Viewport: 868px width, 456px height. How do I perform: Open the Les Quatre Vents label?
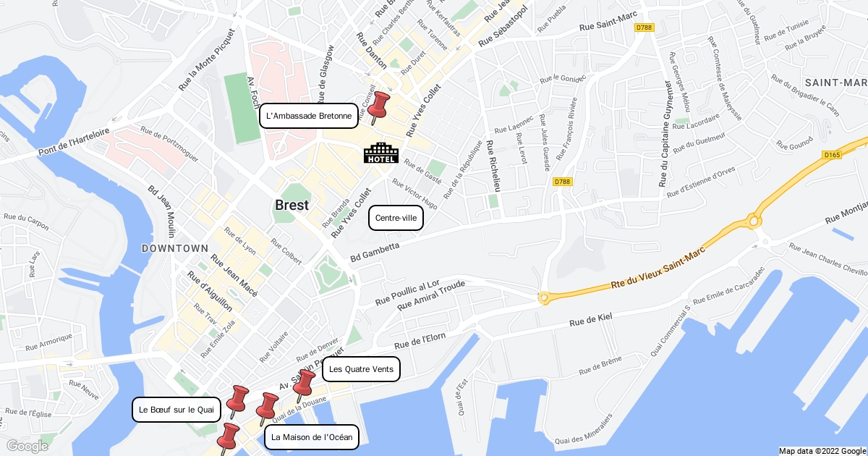pyautogui.click(x=361, y=369)
